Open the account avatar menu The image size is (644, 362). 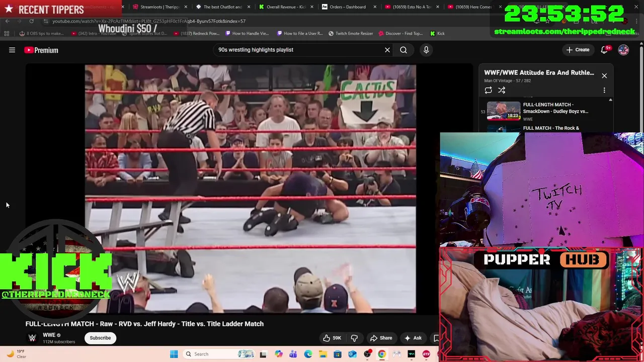click(623, 50)
